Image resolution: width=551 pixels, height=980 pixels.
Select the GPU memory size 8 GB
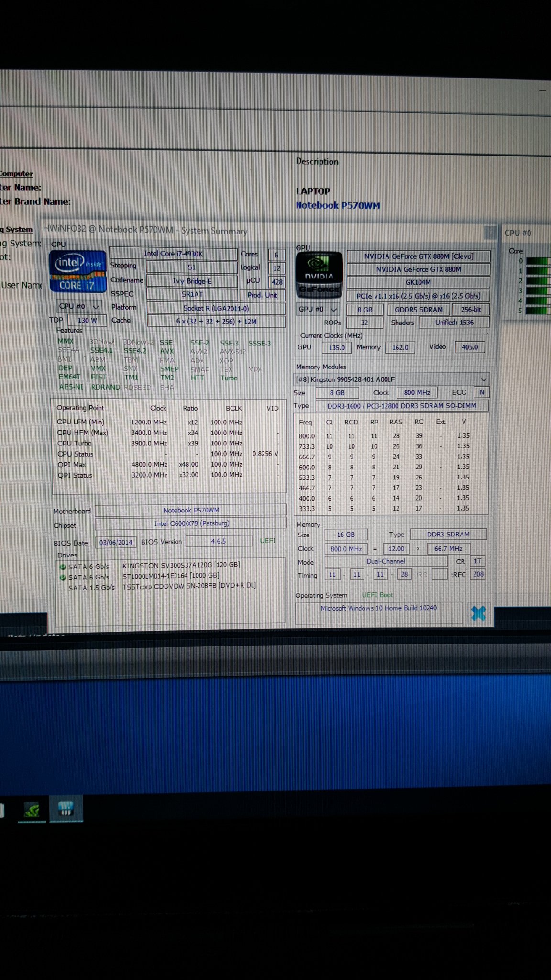(364, 310)
